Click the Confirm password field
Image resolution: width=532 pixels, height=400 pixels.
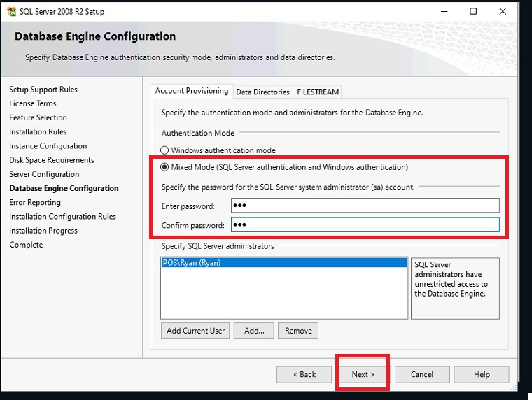pos(365,225)
